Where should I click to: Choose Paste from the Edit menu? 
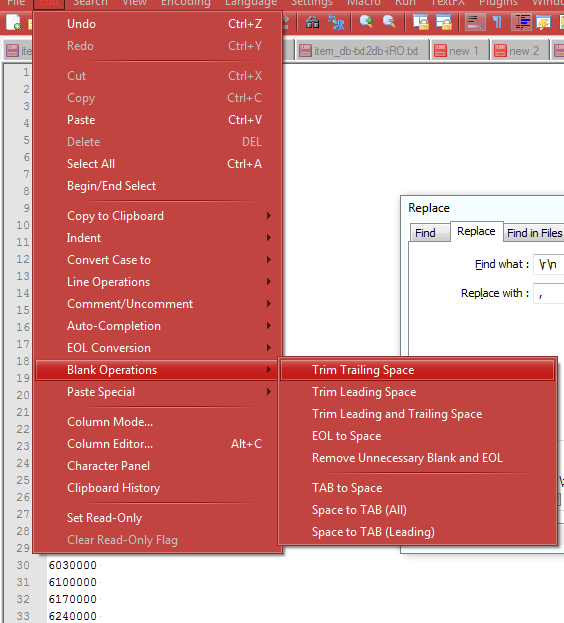click(158, 120)
